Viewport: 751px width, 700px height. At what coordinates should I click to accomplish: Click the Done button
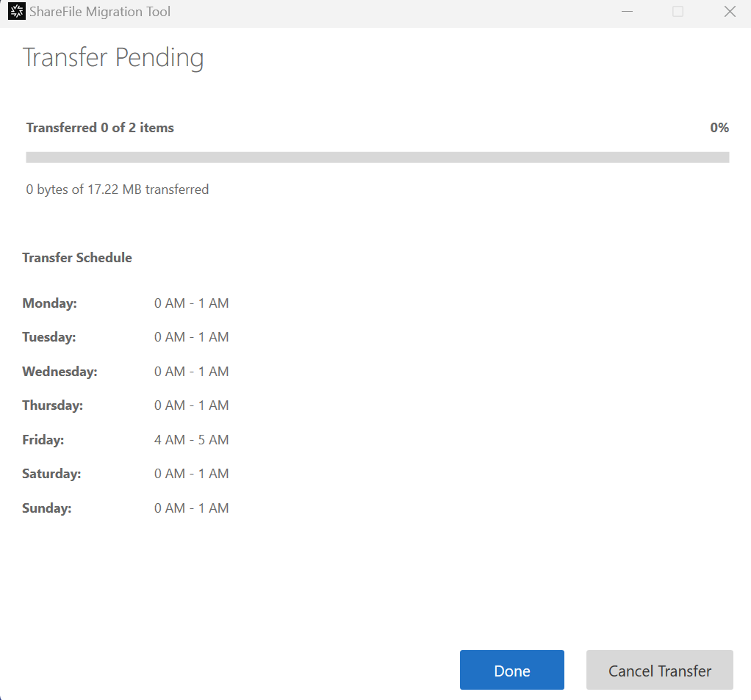(512, 670)
